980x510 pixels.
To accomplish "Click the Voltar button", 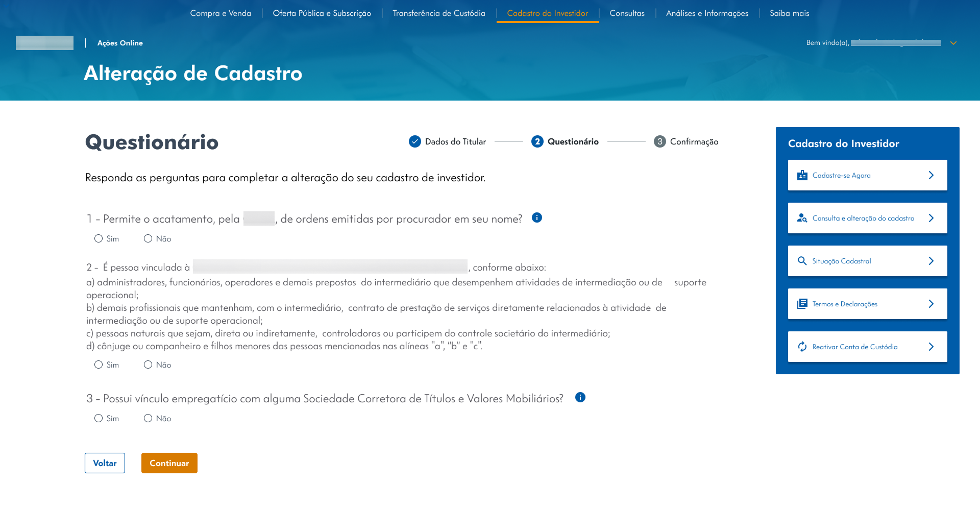I will pyautogui.click(x=105, y=463).
